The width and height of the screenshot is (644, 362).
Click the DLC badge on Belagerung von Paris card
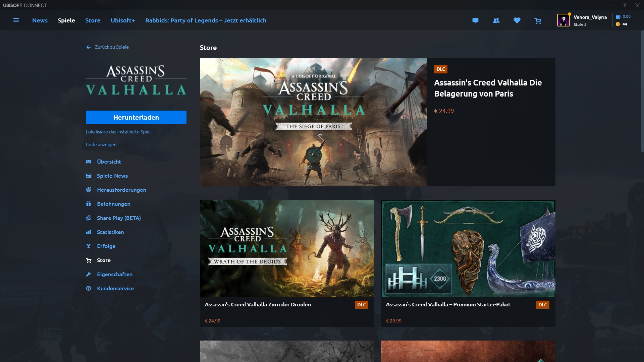point(441,69)
